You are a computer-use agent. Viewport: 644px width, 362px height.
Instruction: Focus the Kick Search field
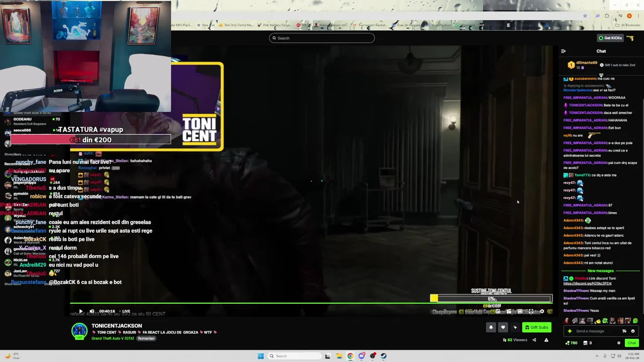(322, 38)
